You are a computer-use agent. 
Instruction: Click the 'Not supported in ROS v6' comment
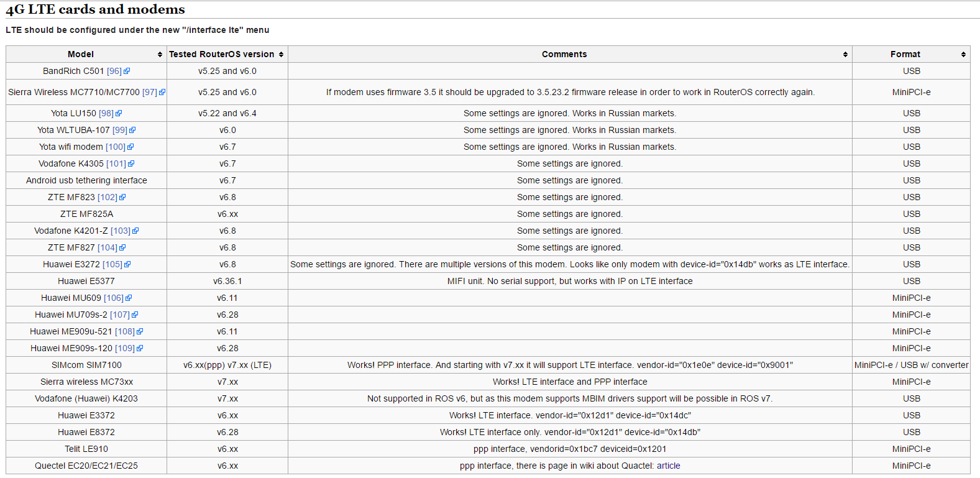click(x=570, y=398)
